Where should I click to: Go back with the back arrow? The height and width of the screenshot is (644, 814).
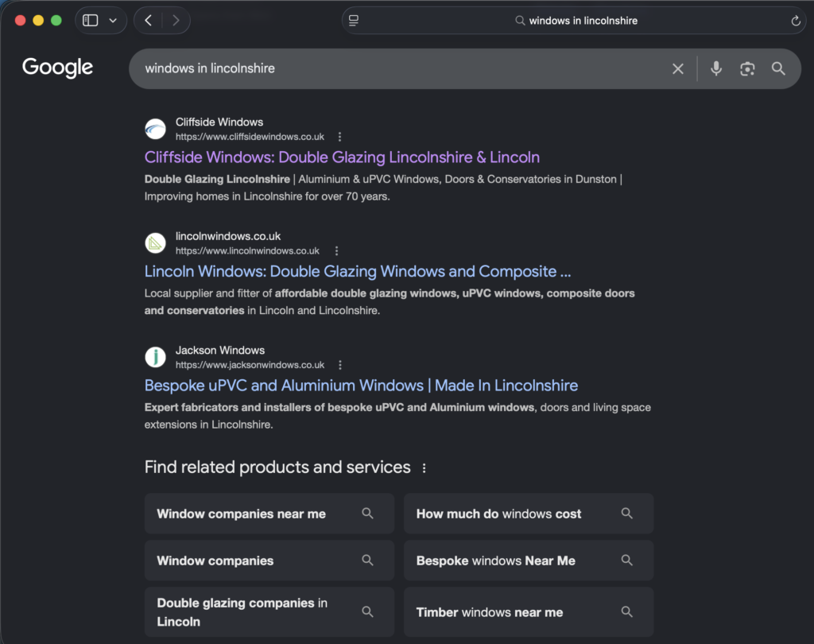pyautogui.click(x=149, y=20)
